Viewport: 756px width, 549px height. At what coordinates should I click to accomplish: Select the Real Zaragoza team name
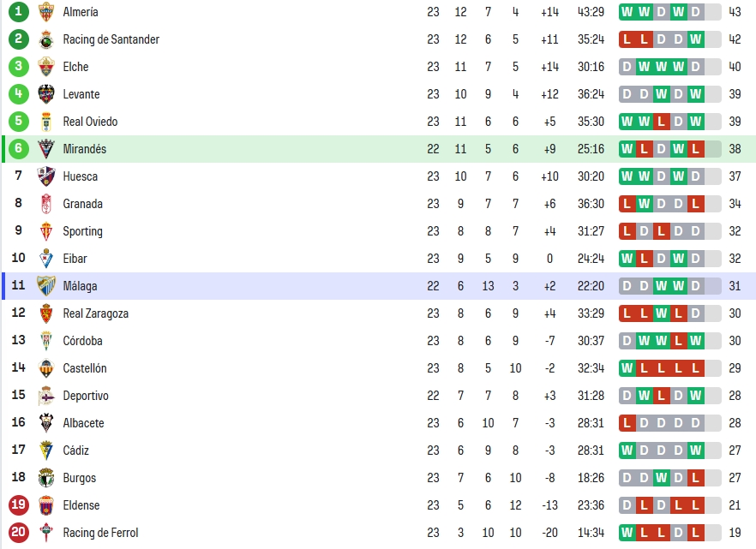tap(95, 313)
